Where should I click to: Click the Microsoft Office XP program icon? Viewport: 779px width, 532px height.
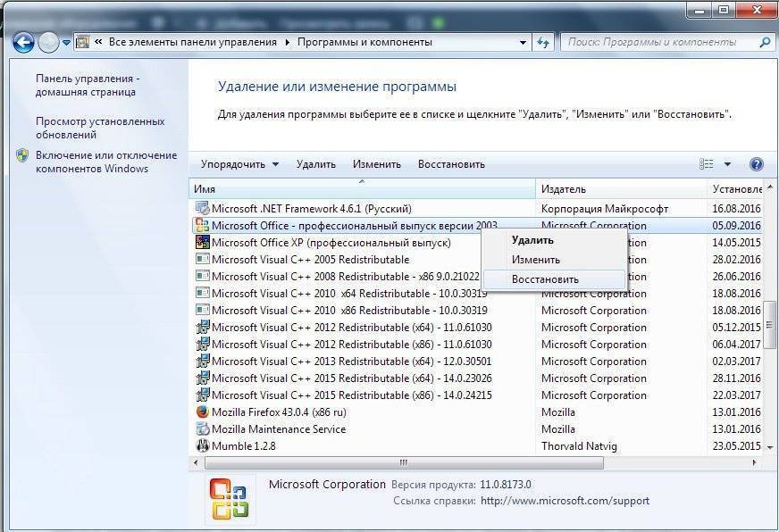click(203, 243)
